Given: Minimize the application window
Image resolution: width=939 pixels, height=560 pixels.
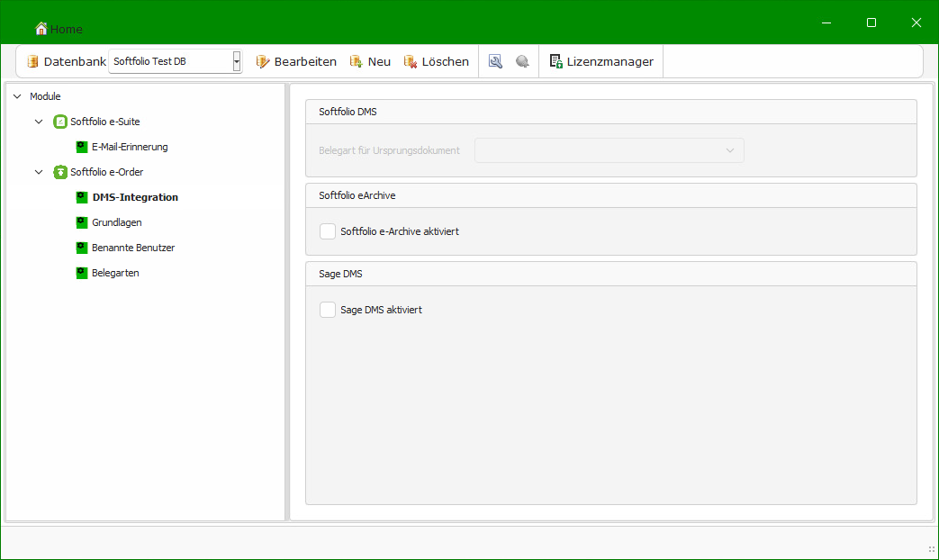Looking at the screenshot, I should (826, 23).
